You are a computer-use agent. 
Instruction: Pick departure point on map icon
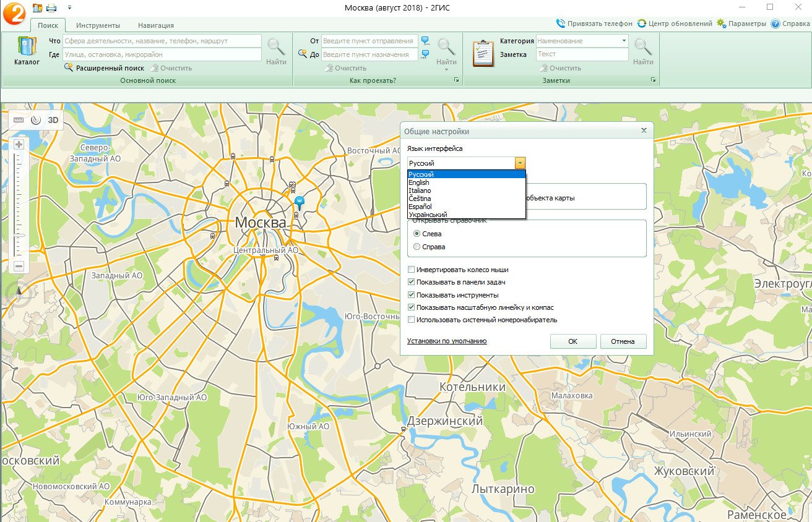pos(425,41)
